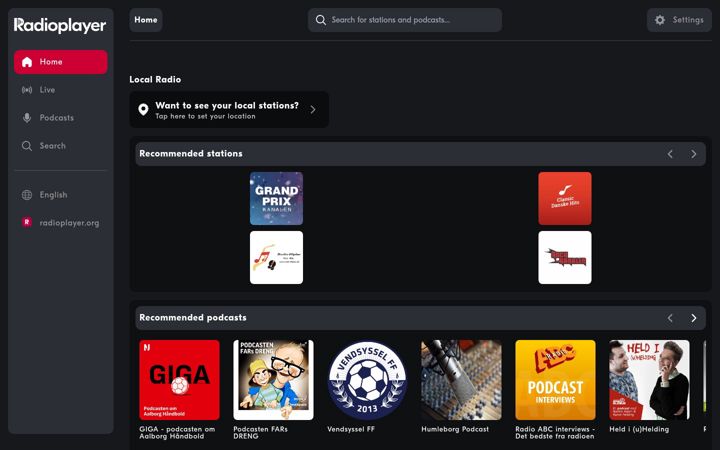
Task: Select the microphone Podcasts icon
Action: pyautogui.click(x=27, y=118)
